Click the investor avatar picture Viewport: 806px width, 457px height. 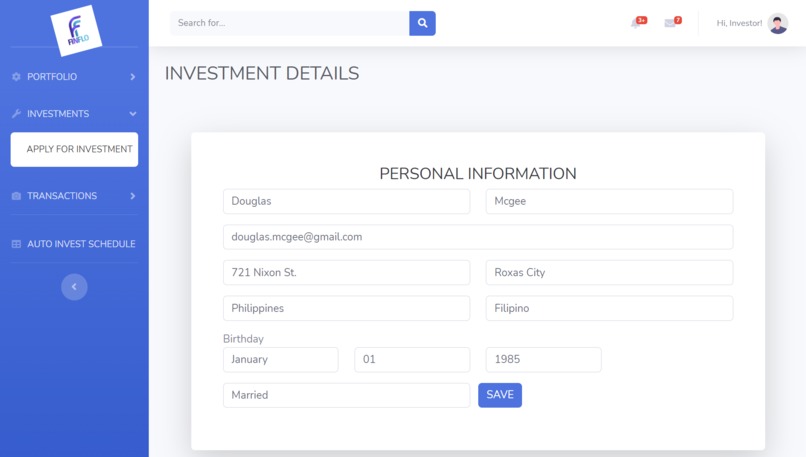point(777,24)
